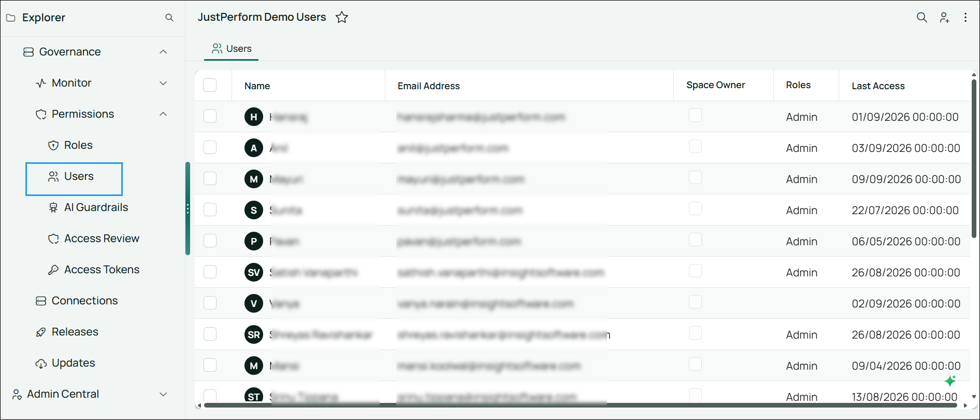
Task: Click the H avatar in first row
Action: pos(254,117)
